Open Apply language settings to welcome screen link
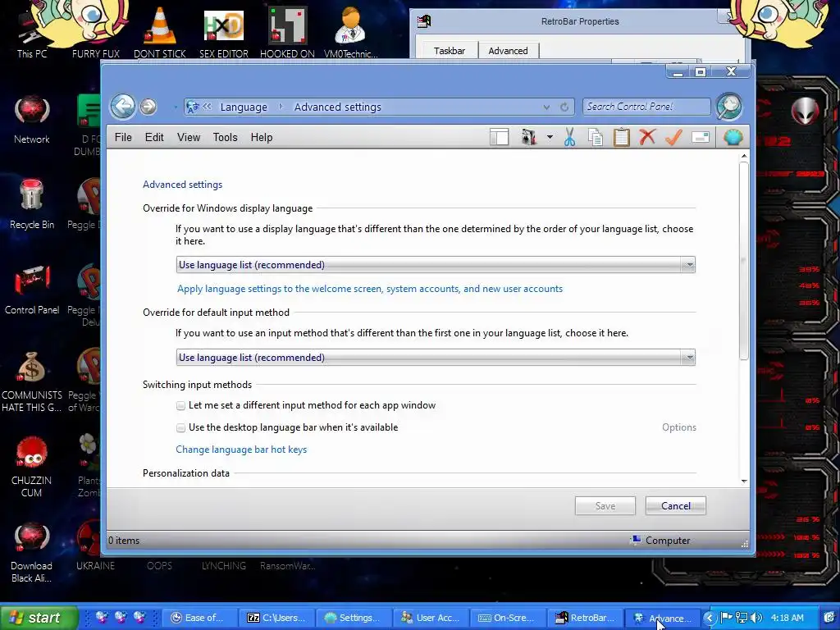Screen dimensions: 840x630 click(x=370, y=289)
